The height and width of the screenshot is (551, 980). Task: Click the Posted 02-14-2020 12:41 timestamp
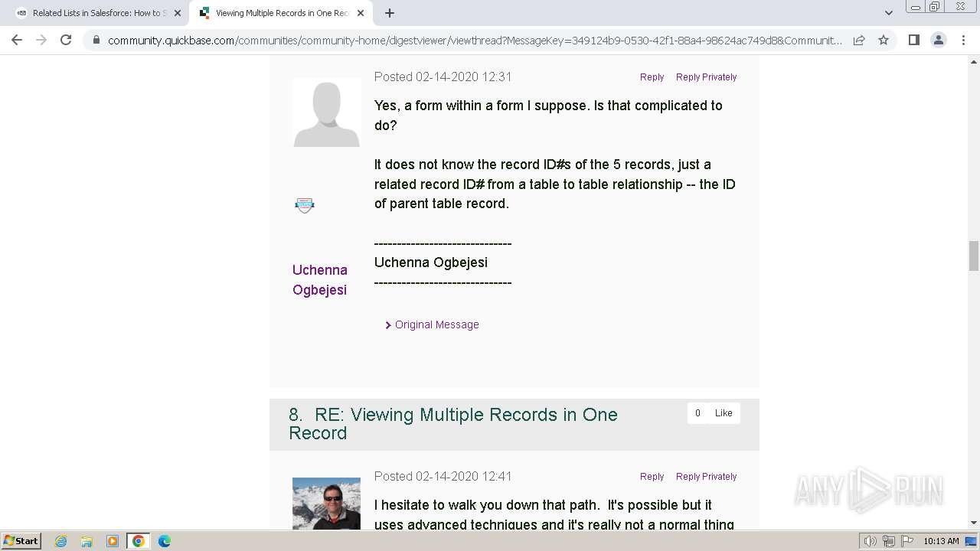443,476
